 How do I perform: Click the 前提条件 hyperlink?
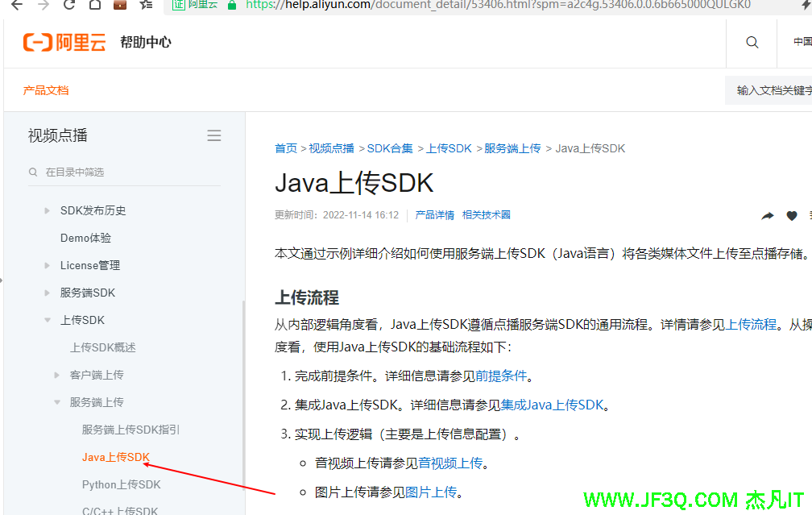501,376
